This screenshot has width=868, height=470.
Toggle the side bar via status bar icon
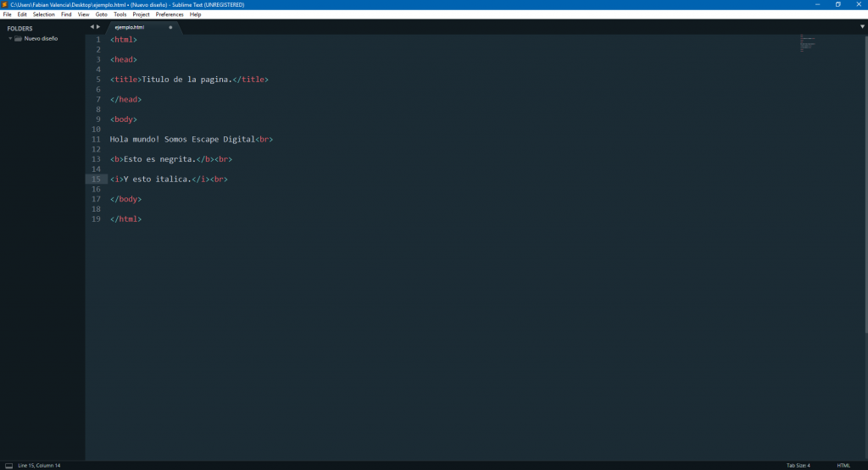(x=8, y=465)
